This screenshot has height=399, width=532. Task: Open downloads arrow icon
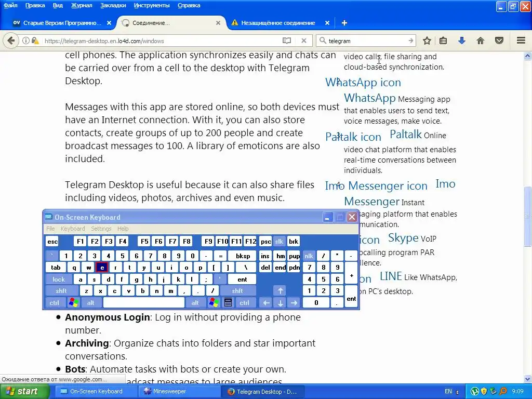click(462, 41)
